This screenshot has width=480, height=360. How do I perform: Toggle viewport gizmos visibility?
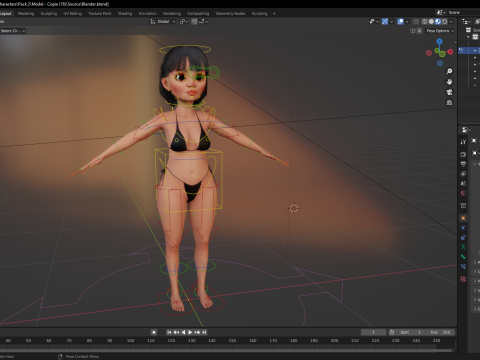pyautogui.click(x=385, y=21)
